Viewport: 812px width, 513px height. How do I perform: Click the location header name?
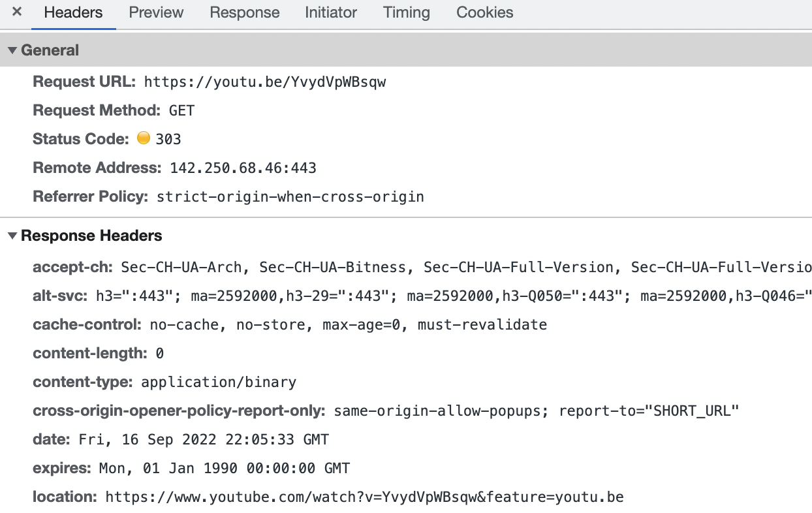(x=65, y=497)
